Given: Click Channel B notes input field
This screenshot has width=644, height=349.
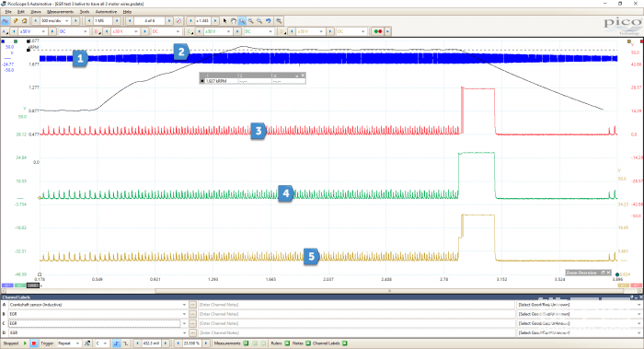Looking at the screenshot, I should pyautogui.click(x=356, y=314).
